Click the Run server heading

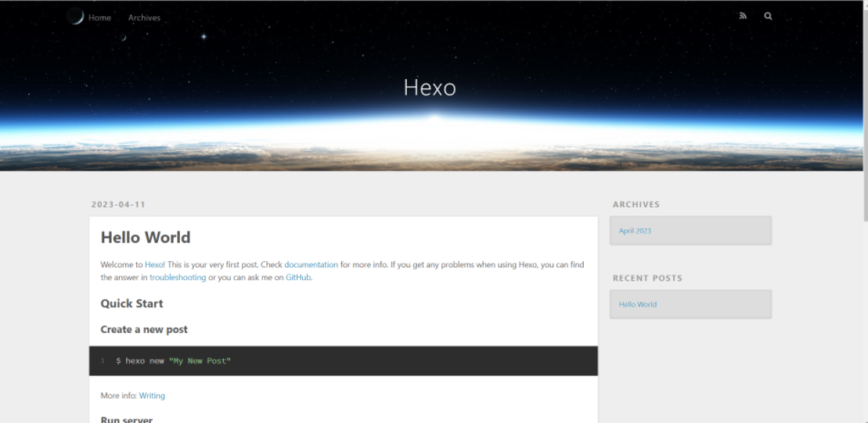click(x=127, y=419)
